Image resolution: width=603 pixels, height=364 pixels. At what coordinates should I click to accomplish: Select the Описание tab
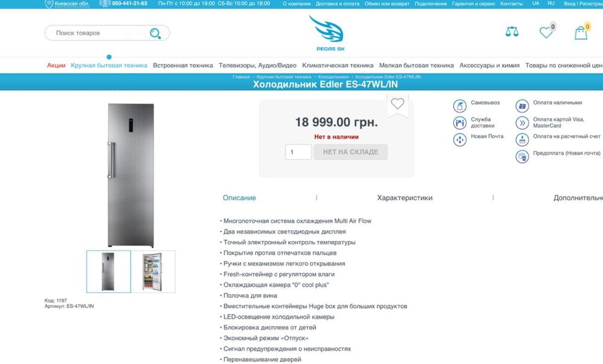point(239,198)
